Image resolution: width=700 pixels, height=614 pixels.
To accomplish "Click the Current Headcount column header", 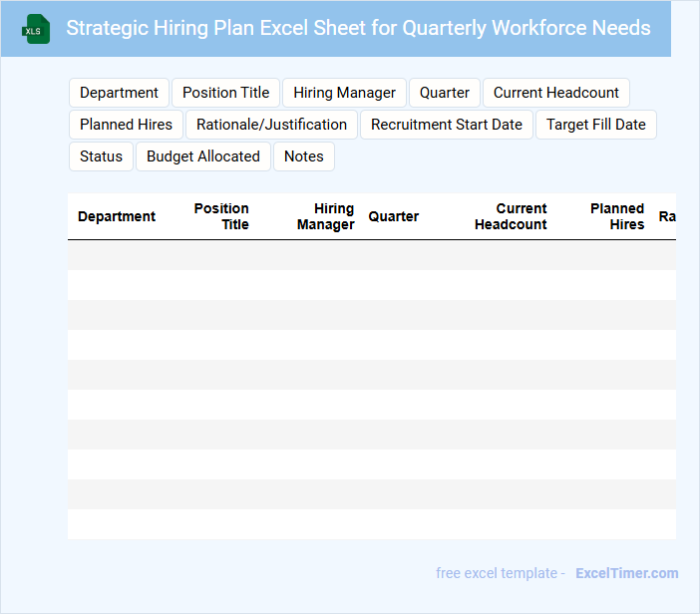I will click(x=511, y=216).
